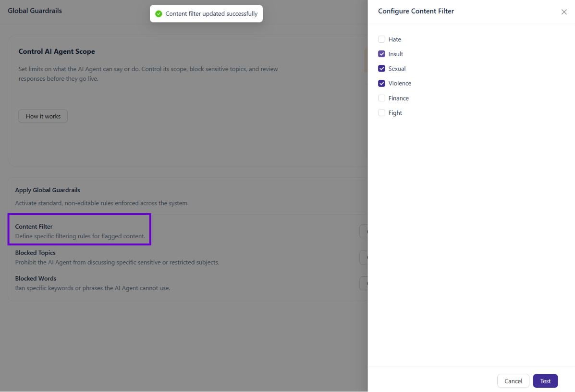Click the green success checkmark icon
This screenshot has height=392, width=575.
point(159,13)
